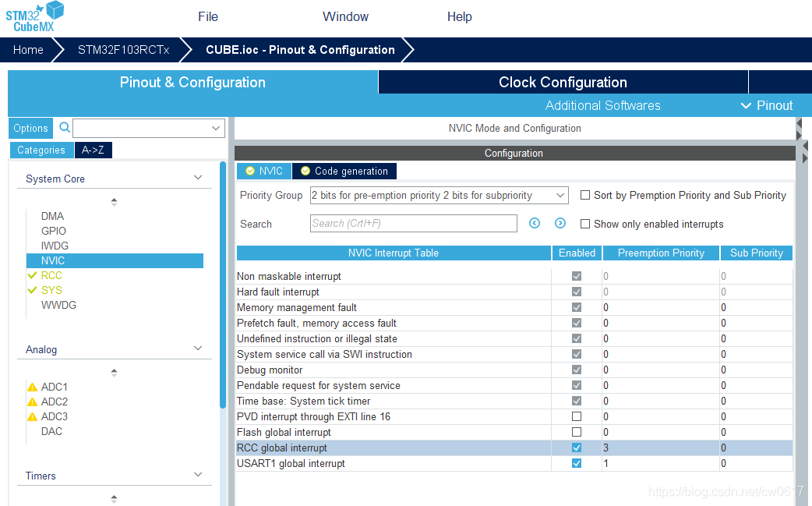
Task: Click the Options button
Action: click(x=30, y=129)
